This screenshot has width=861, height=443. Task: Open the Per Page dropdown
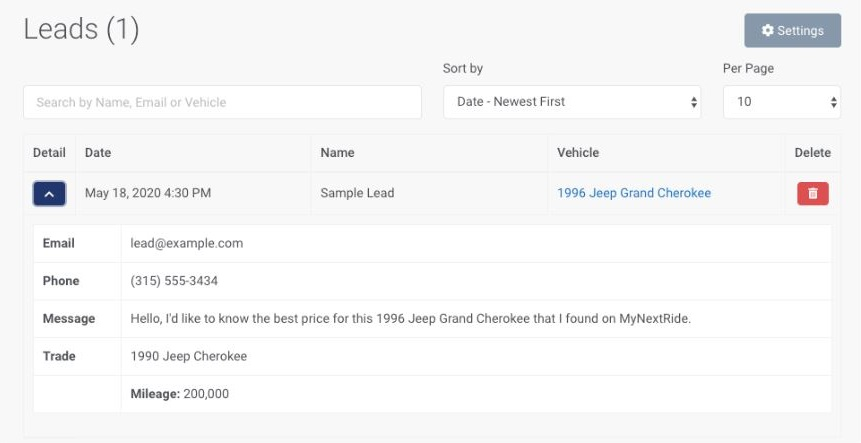[x=781, y=102]
